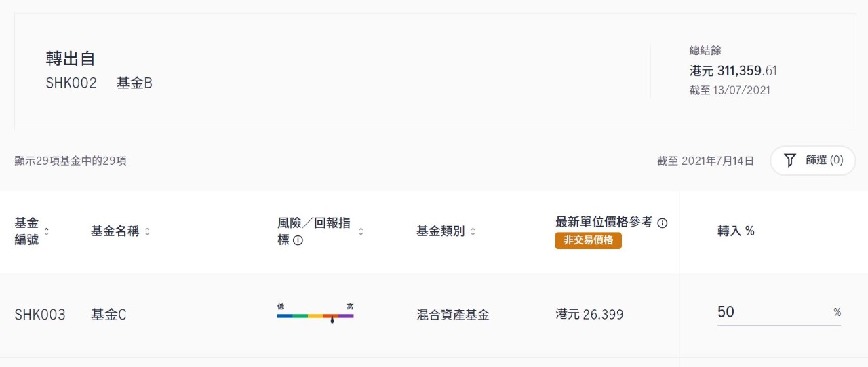The image size is (868, 367).
Task: Open the 篩選 (0) filter button
Action: (812, 161)
